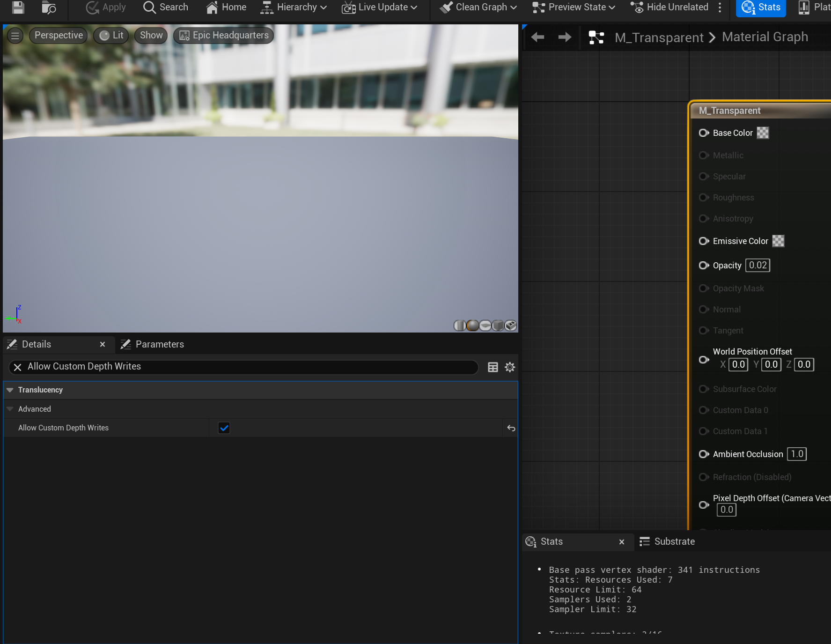Viewport: 831px width, 644px height.
Task: Click the Details search field
Action: [243, 367]
